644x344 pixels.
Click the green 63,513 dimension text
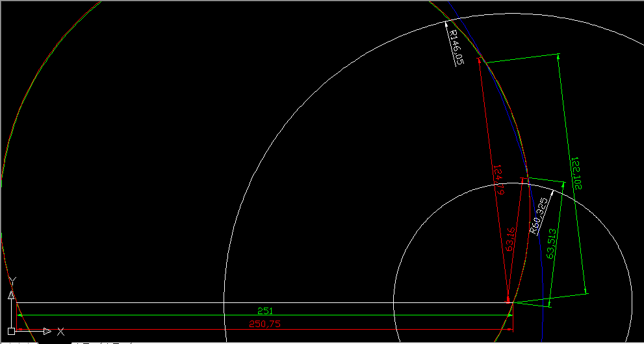pos(554,245)
